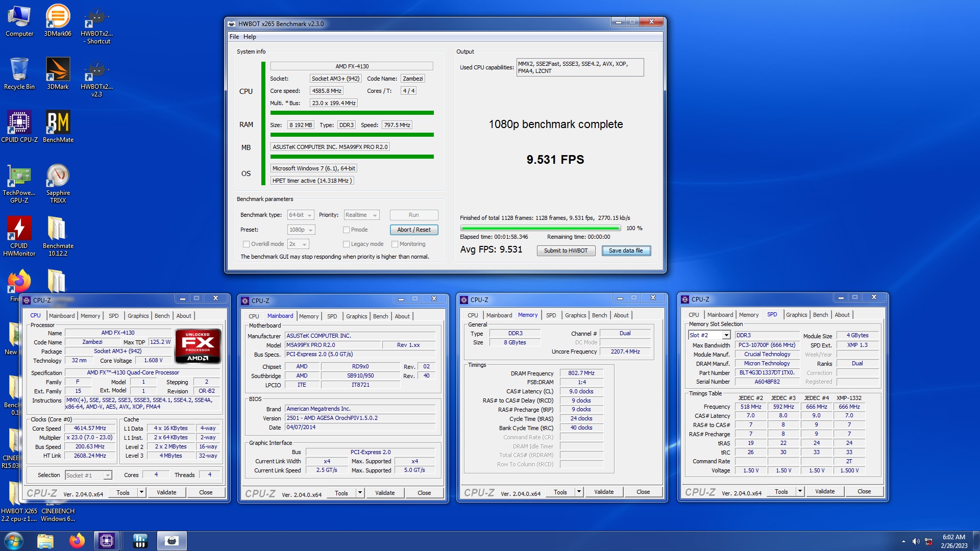Toggle the Legacy mode checkbox
980x551 pixels.
pyautogui.click(x=346, y=244)
